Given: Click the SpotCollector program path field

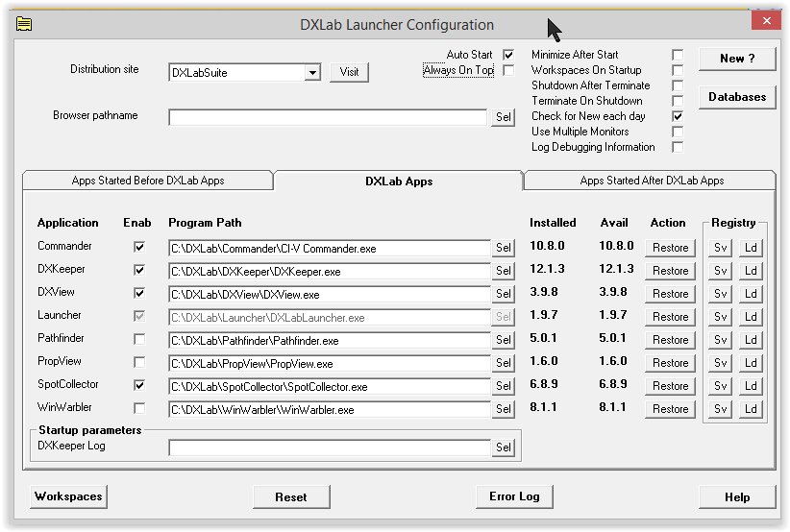Looking at the screenshot, I should (330, 387).
